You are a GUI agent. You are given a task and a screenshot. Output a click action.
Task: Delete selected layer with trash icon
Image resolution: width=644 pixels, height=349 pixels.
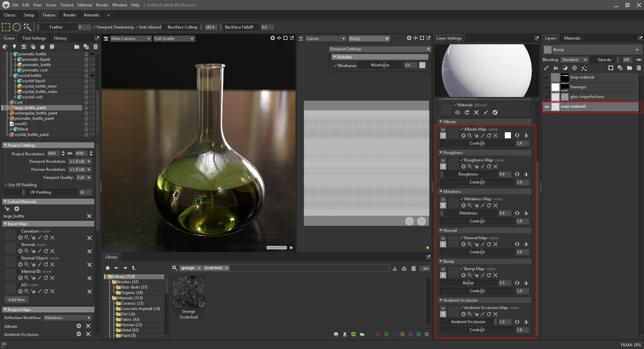point(639,68)
